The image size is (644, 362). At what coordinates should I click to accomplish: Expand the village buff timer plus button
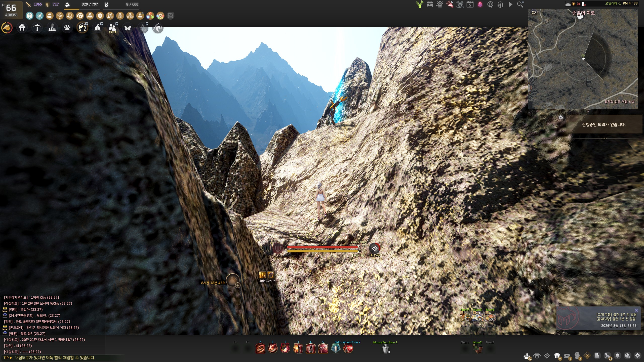coord(238,285)
